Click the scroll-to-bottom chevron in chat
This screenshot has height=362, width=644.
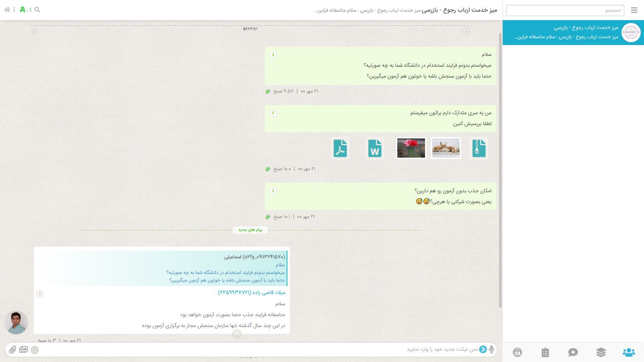click(x=237, y=334)
